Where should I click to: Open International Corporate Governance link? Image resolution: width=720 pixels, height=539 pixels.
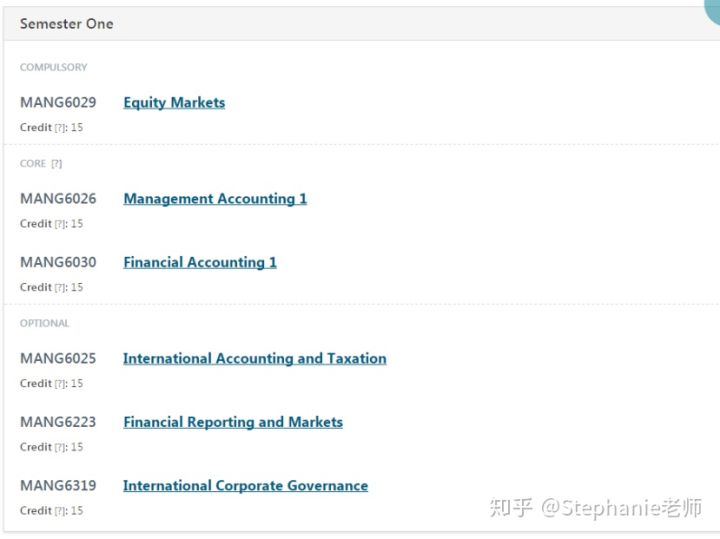[x=245, y=486]
